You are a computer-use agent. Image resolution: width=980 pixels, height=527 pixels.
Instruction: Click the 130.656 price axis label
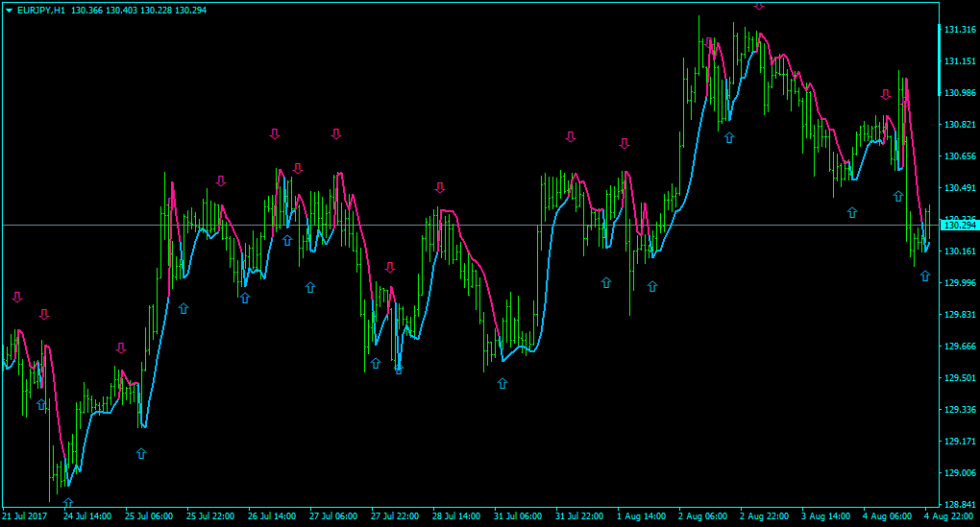(x=960, y=156)
